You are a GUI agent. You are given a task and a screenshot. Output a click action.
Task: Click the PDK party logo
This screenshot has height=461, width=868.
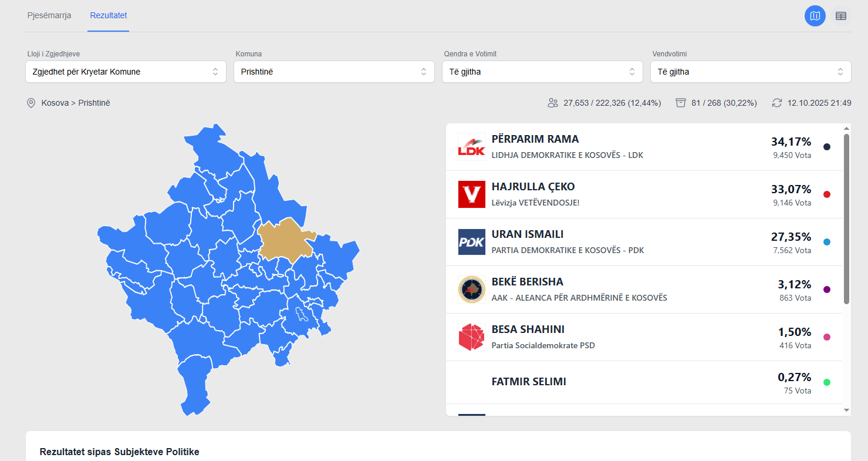tap(471, 242)
